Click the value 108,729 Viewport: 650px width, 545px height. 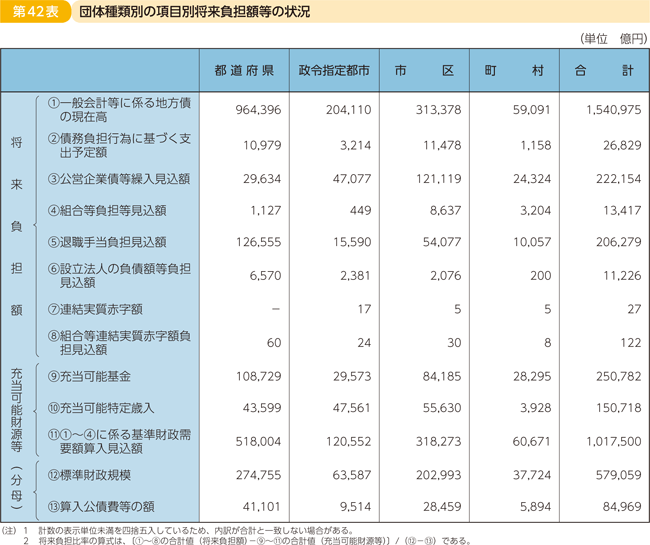[259, 376]
